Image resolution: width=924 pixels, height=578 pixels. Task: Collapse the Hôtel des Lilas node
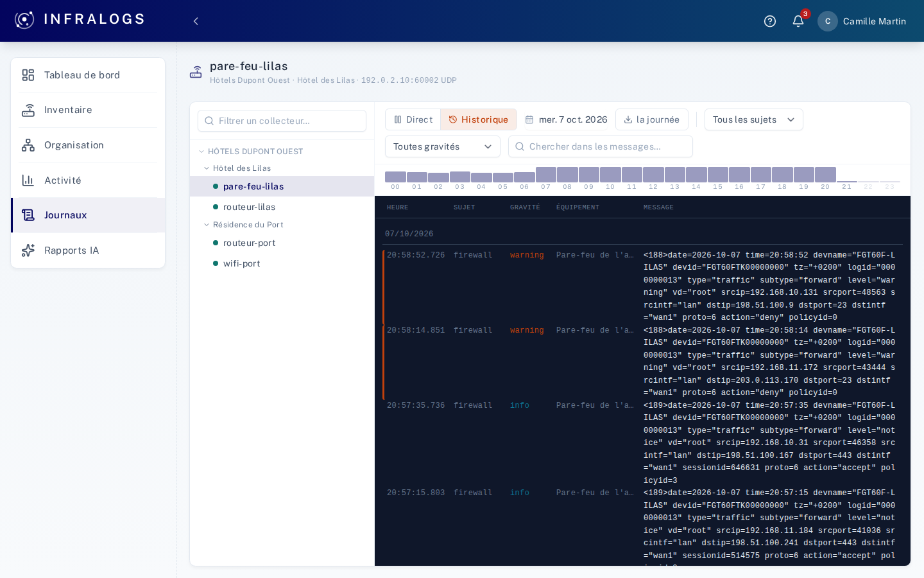pos(207,168)
